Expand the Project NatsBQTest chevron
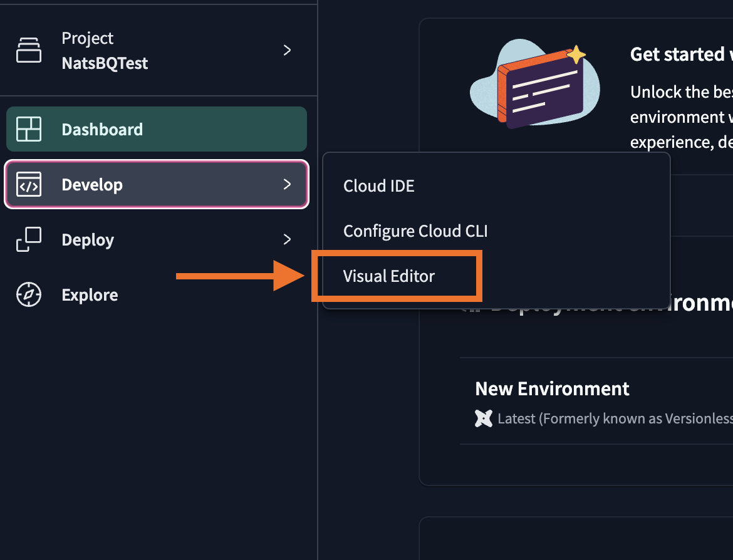733x560 pixels. point(287,50)
